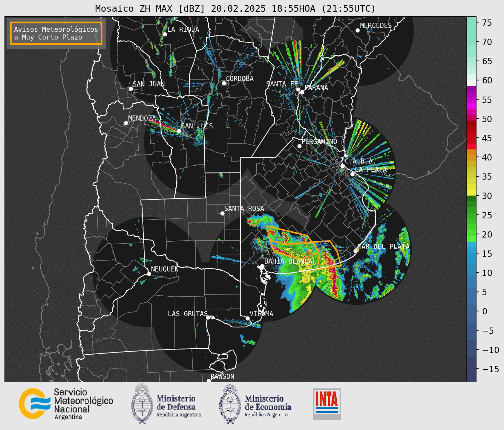504x430 pixels.
Task: Click the C.A.B.A. label
Action: point(360,161)
